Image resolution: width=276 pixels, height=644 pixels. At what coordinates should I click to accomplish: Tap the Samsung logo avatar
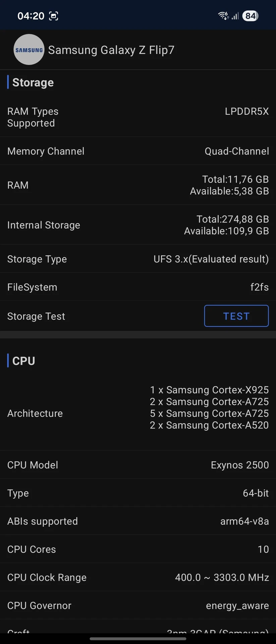(x=29, y=50)
